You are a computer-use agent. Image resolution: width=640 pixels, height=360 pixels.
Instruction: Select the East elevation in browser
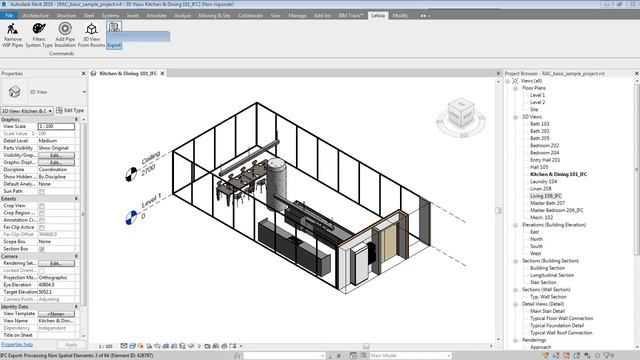(x=534, y=232)
